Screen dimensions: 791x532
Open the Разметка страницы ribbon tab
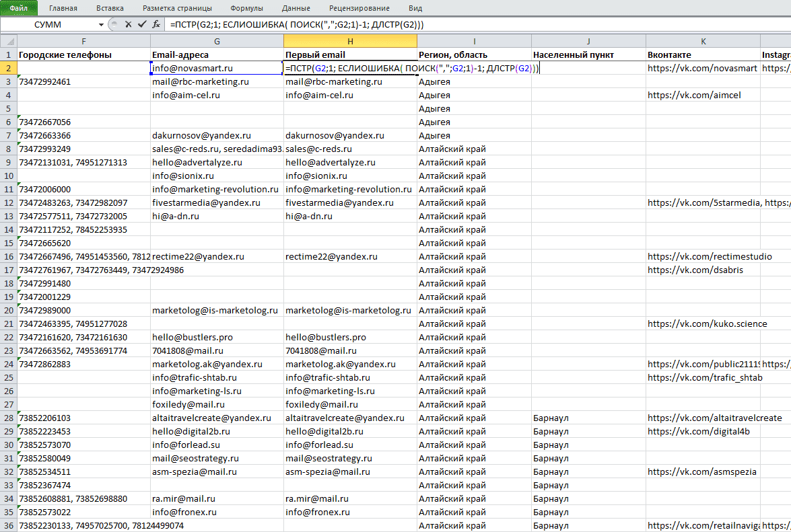[177, 8]
